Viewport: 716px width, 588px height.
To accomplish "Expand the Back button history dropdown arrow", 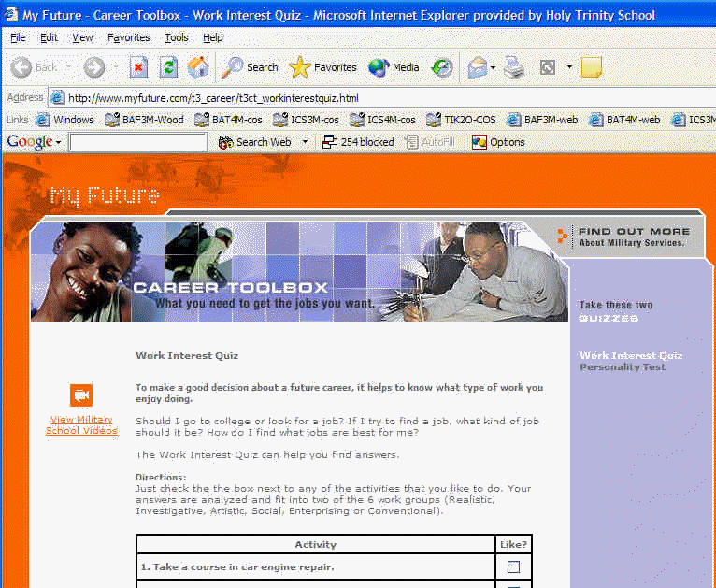I will click(x=68, y=67).
